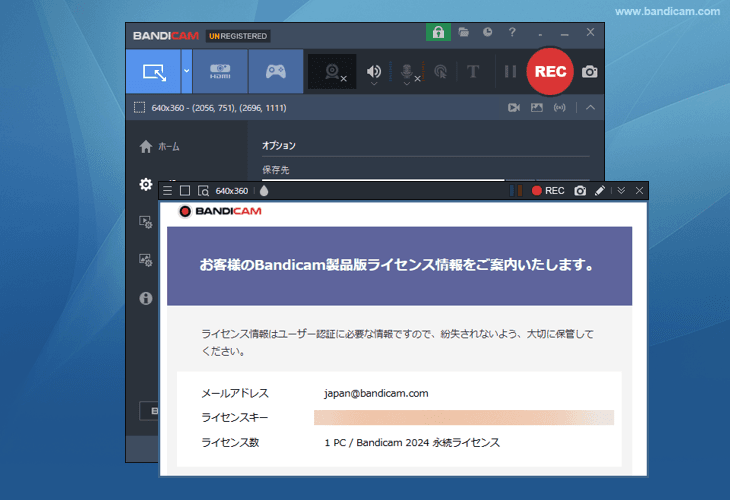Open the video settings sidebar item

146,222
